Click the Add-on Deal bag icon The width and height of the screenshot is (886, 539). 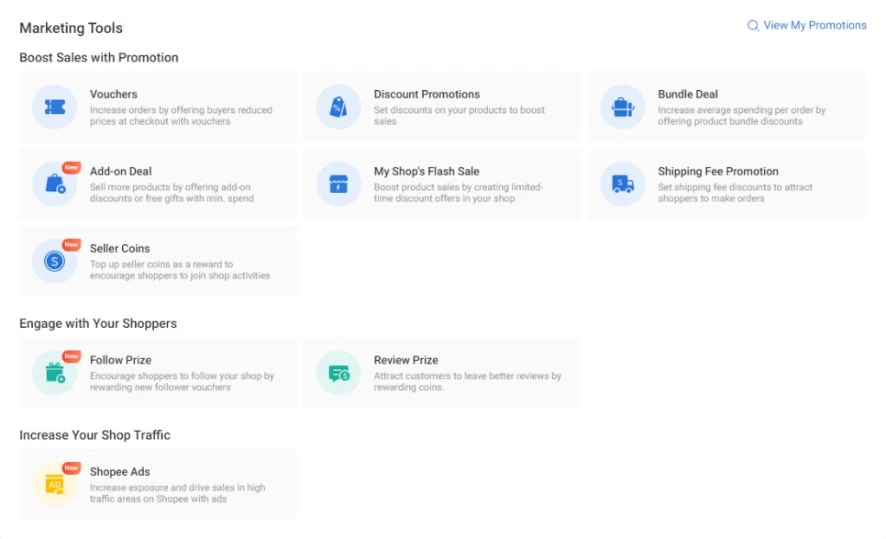[55, 184]
